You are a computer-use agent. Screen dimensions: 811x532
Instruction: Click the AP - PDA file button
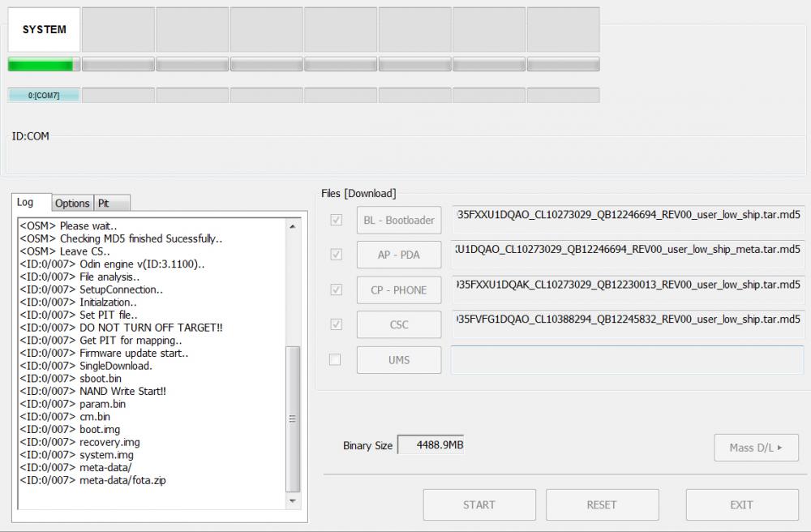[399, 255]
